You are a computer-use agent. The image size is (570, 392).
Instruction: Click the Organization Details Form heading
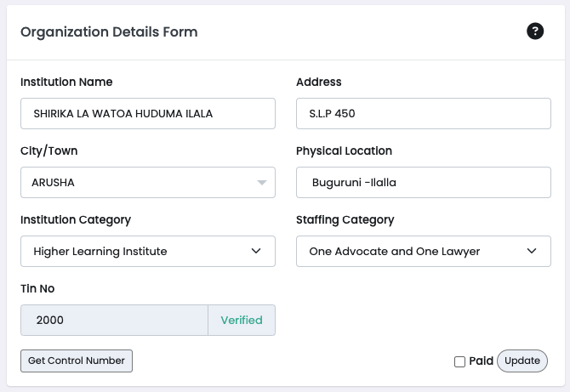click(109, 32)
